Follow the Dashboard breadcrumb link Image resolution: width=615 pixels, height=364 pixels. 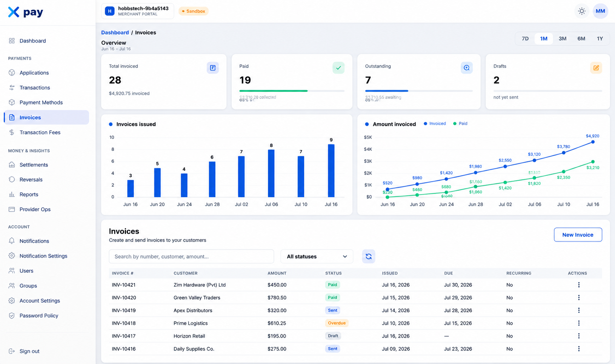point(115,32)
